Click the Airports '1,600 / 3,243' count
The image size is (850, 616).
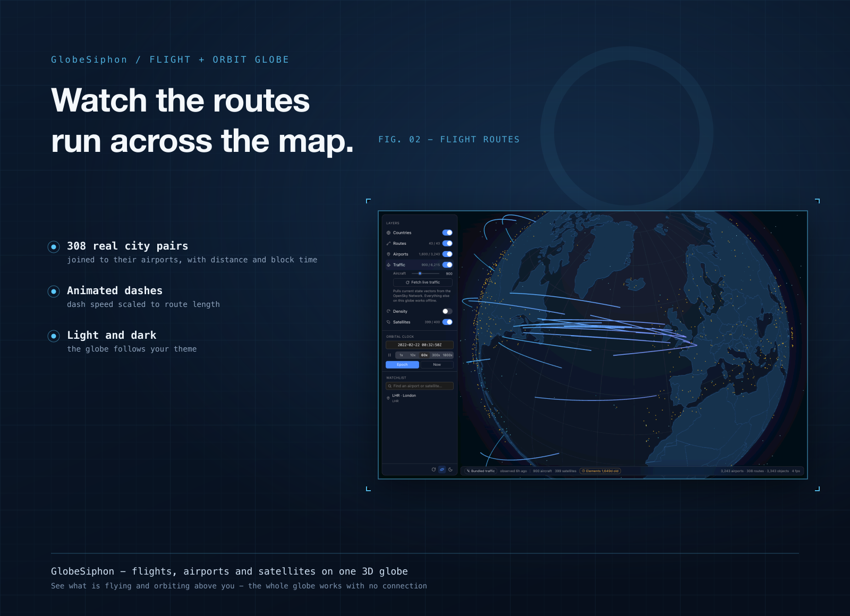point(429,254)
